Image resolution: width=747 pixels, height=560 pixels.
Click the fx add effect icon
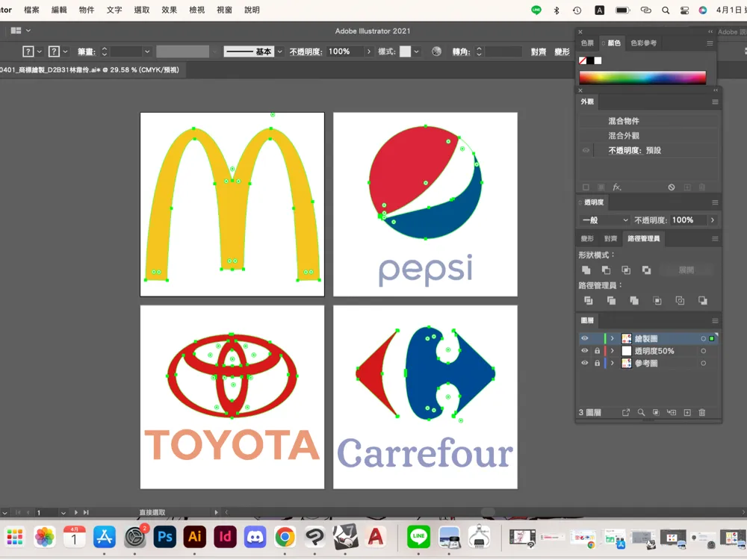pyautogui.click(x=616, y=187)
